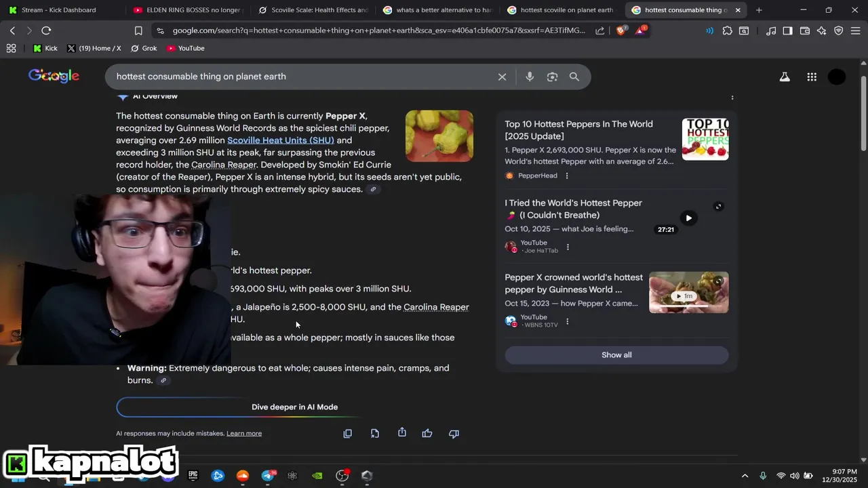Image resolution: width=868 pixels, height=488 pixels.
Task: Click the browser back arrow
Action: (x=12, y=30)
